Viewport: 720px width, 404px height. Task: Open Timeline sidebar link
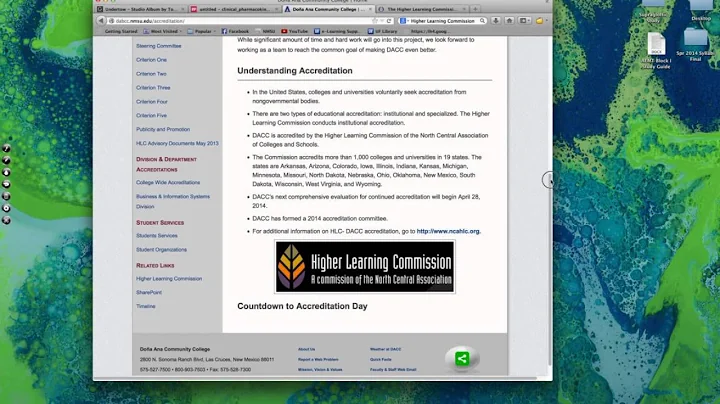[146, 306]
